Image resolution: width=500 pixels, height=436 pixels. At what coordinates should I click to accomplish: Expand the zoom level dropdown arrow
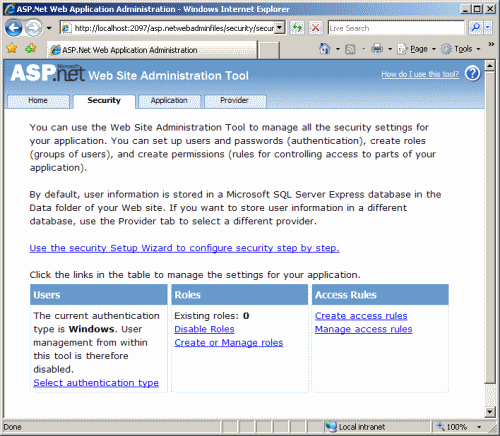coord(479,427)
